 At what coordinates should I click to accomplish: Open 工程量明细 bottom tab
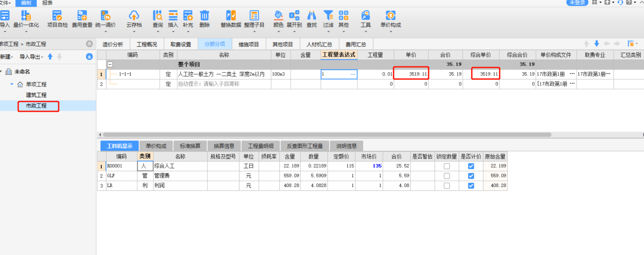tap(260, 146)
